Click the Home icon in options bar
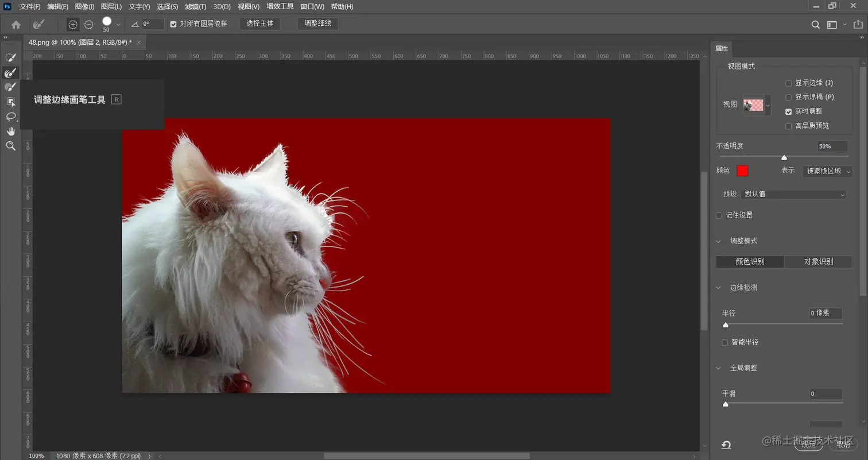Screen dimensions: 868x460 click(x=16, y=25)
